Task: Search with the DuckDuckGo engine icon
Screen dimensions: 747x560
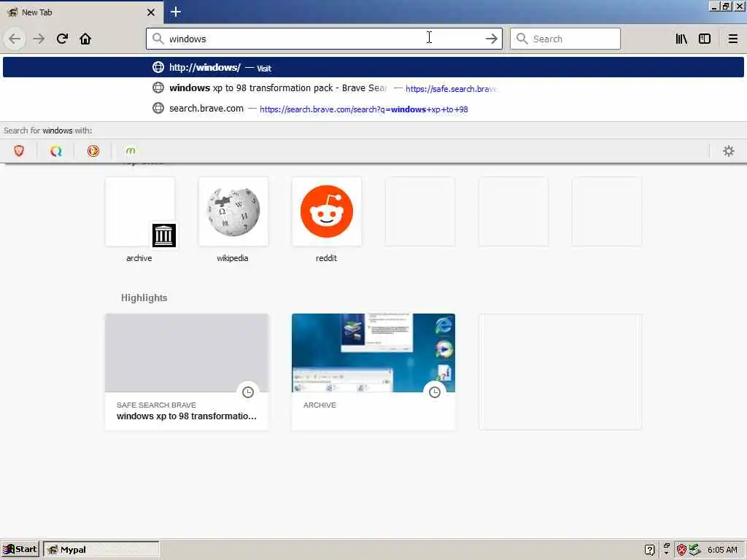Action: coord(93,151)
